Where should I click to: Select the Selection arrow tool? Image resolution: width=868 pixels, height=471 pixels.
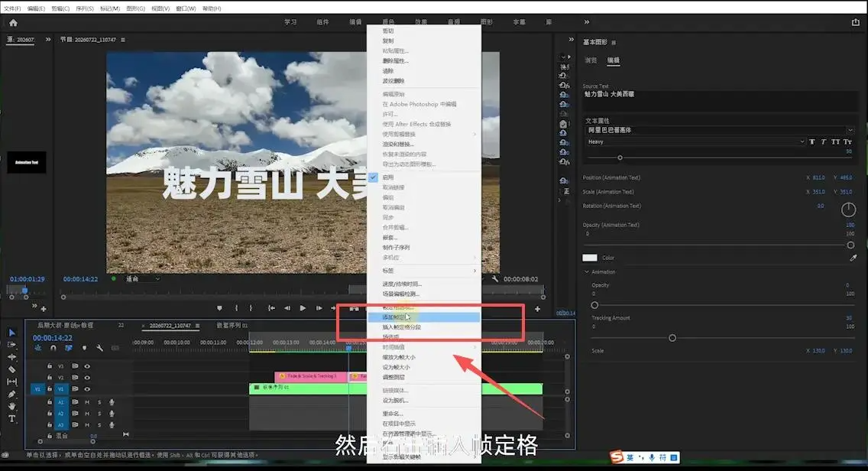pos(12,333)
